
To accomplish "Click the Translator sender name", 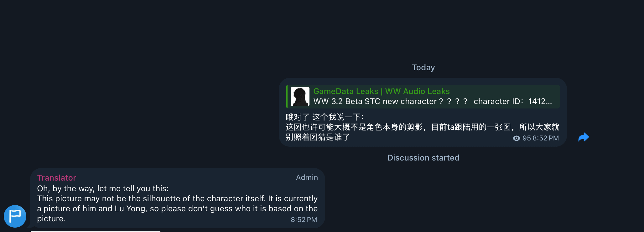I will coord(57,178).
